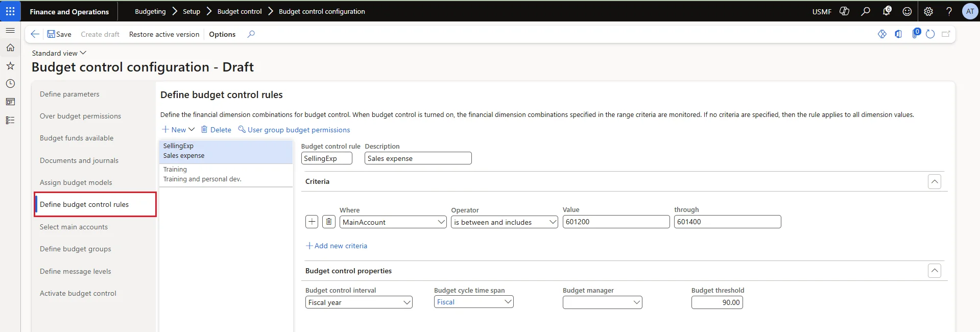This screenshot has width=980, height=332.
Task: Open Copilot icon in top bar
Action: point(845,11)
